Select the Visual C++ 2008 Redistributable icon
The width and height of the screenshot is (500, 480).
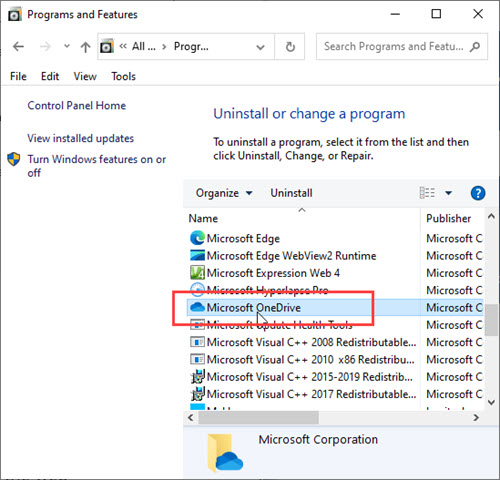tap(197, 342)
